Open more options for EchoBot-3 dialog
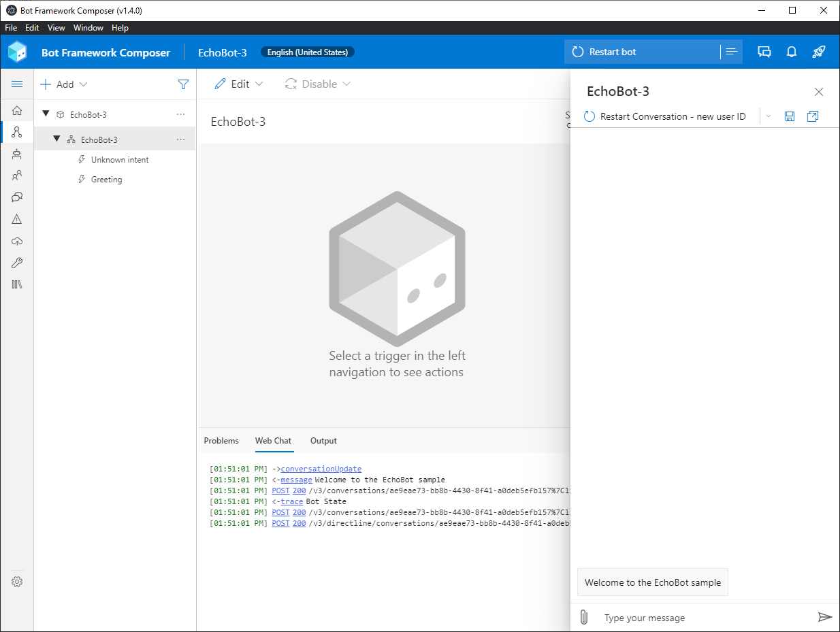Viewport: 840px width, 632px height. click(x=180, y=139)
